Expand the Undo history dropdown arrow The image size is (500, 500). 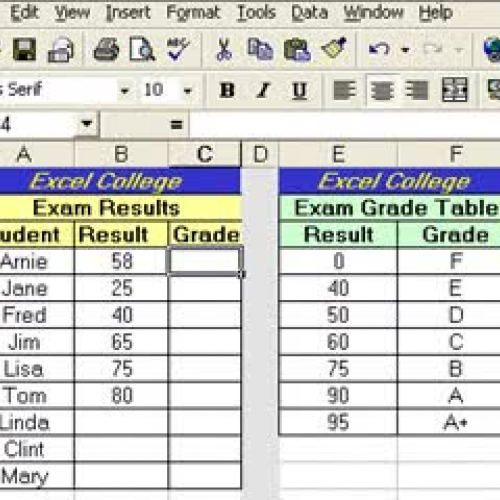(x=405, y=50)
